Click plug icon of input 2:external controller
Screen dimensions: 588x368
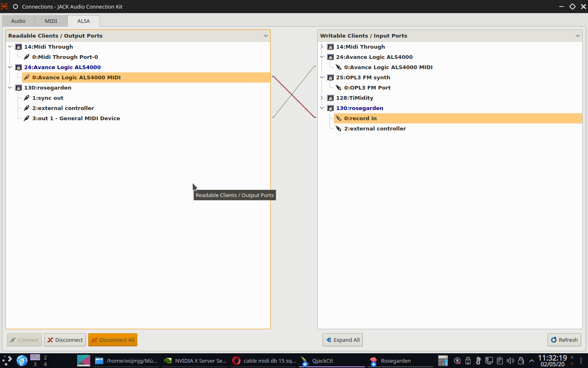339,128
